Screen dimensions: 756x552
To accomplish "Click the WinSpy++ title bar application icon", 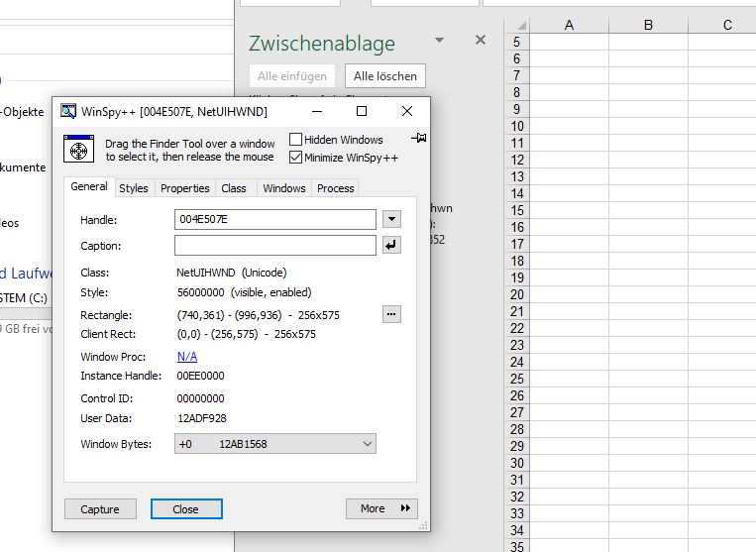I will pos(68,111).
